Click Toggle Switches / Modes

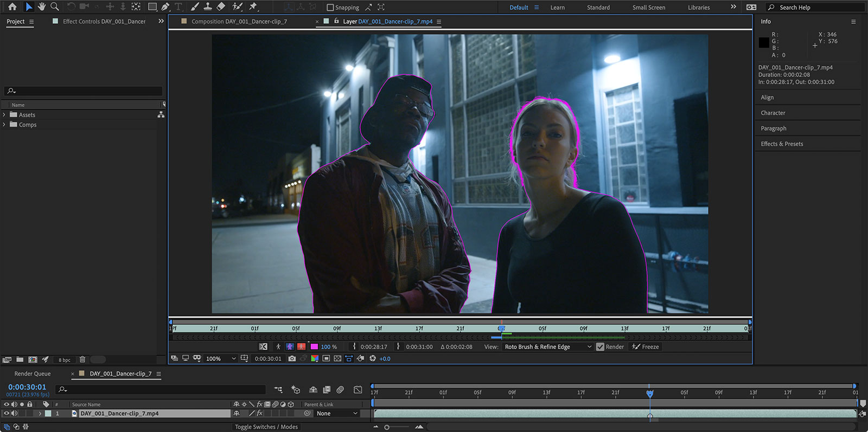(266, 427)
